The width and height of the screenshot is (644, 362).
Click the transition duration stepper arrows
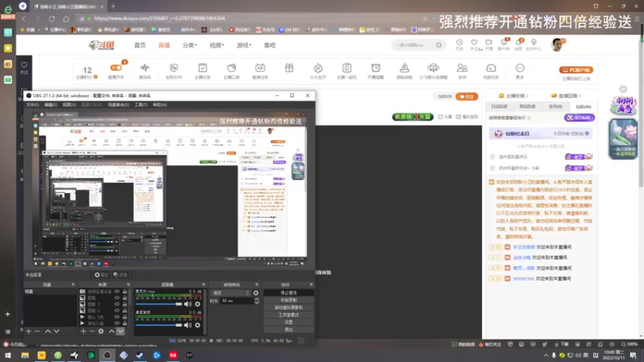[257, 301]
